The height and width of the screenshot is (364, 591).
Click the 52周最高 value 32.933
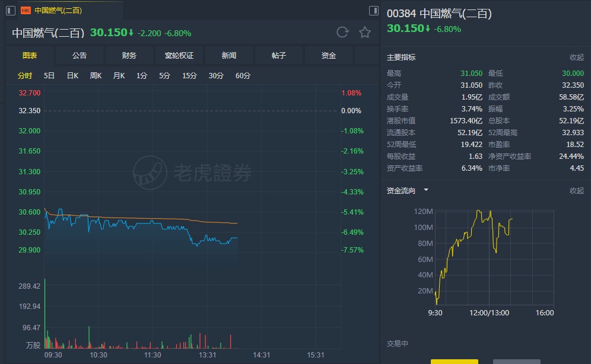coord(573,133)
